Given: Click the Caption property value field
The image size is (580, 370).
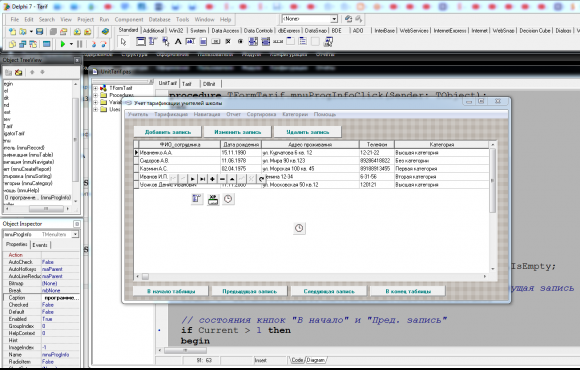Looking at the screenshot, I should (x=60, y=298).
